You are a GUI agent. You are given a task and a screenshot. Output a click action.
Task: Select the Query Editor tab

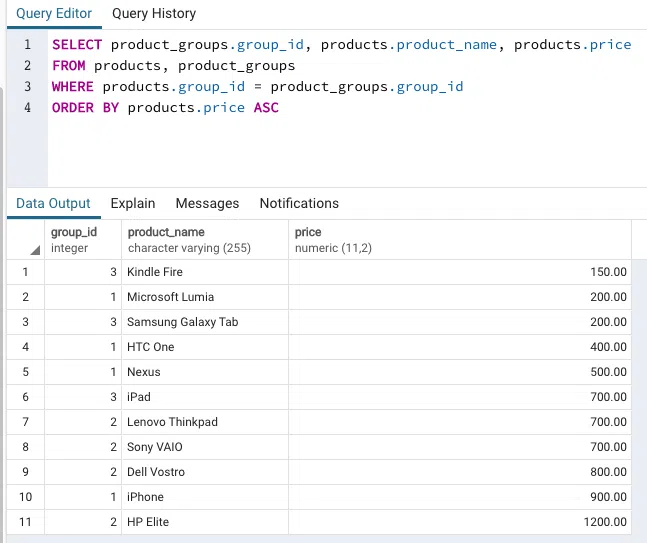[54, 14]
